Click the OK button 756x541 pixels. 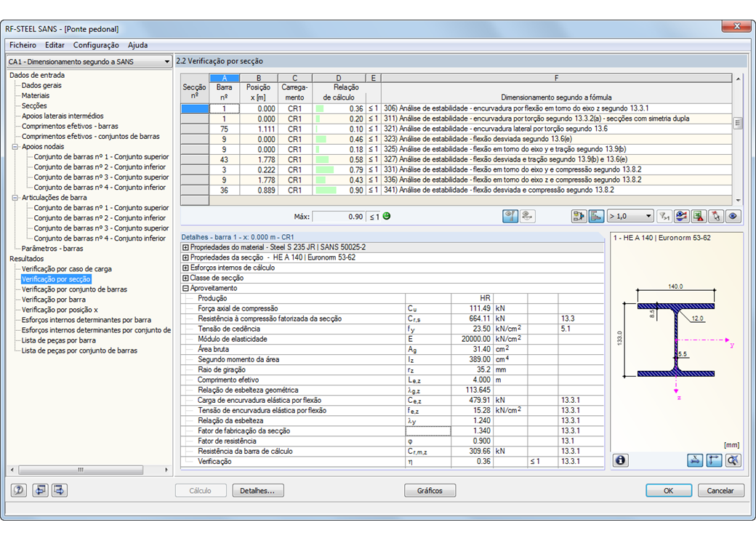tap(669, 491)
